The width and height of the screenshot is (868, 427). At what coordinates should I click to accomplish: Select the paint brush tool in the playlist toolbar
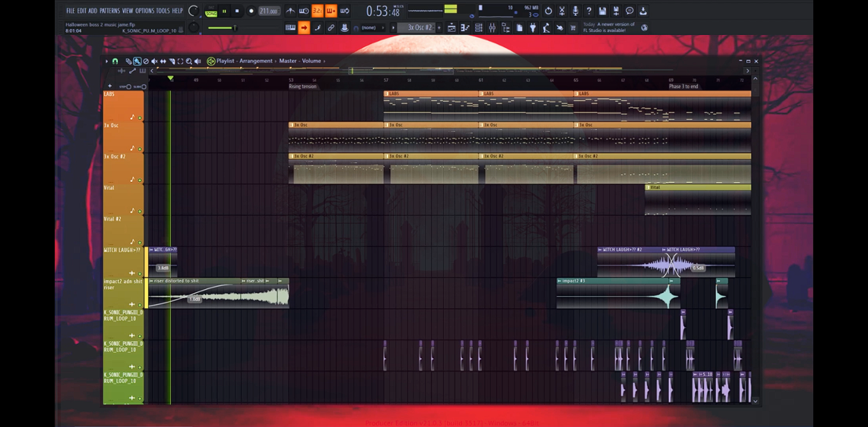(137, 61)
